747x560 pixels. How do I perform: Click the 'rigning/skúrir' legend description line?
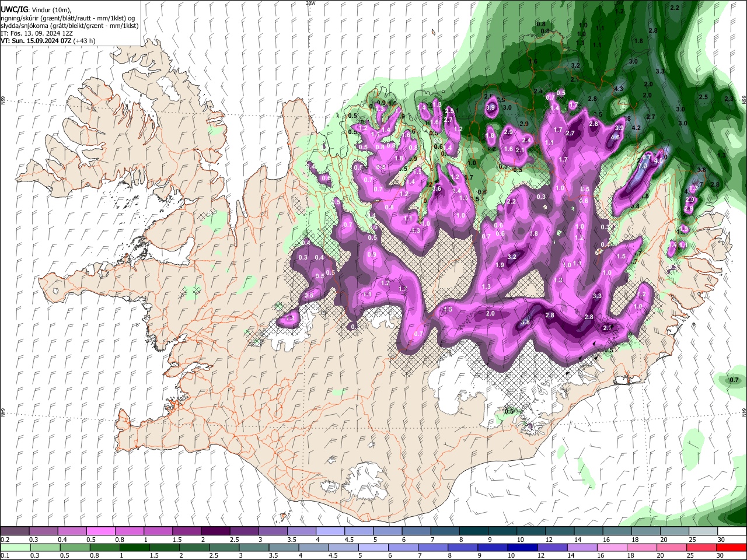[68, 19]
